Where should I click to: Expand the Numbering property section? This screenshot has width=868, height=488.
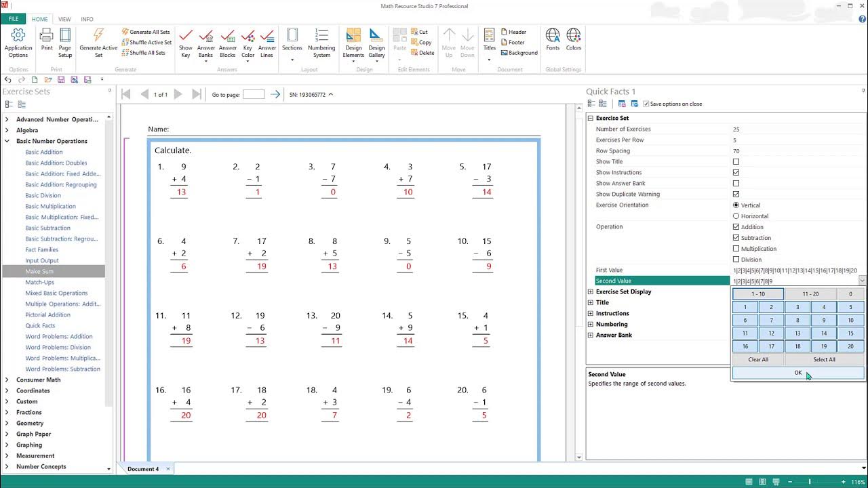[x=591, y=324]
